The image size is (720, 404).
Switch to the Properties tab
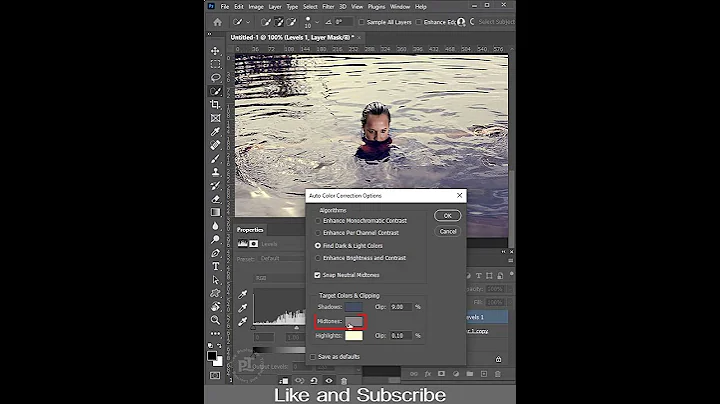point(250,230)
